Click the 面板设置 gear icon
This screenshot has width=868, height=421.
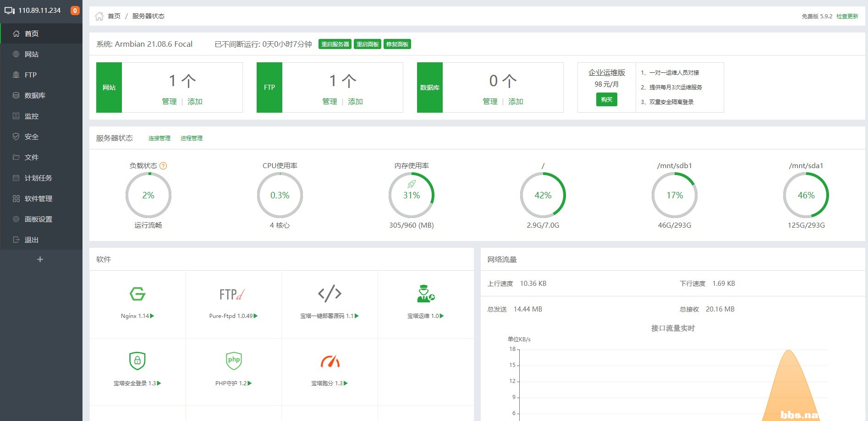coord(16,219)
